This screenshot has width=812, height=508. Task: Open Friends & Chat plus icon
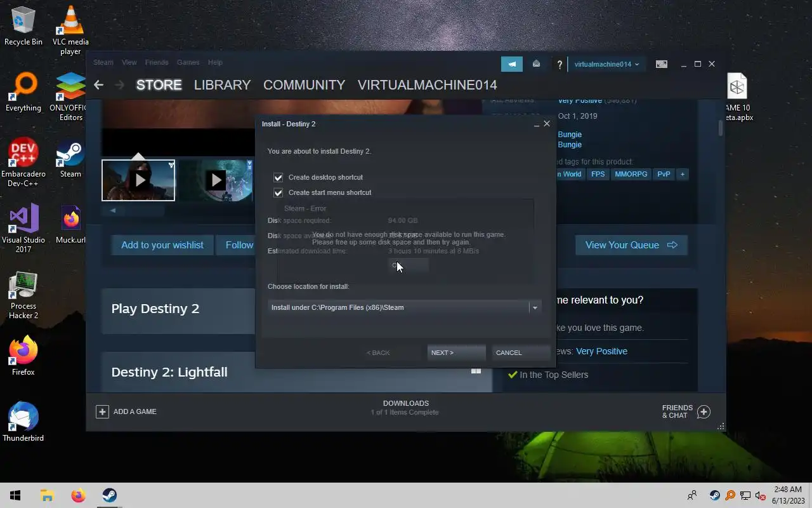tap(704, 411)
